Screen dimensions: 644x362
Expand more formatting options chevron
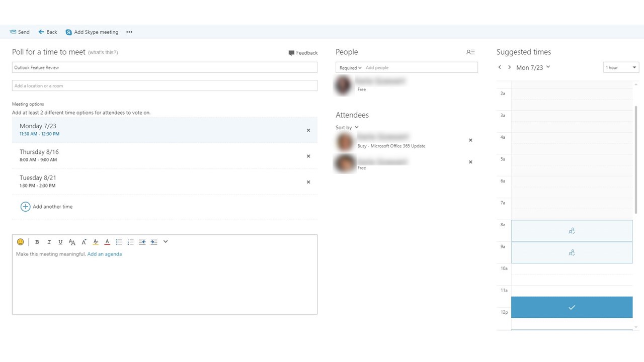(166, 242)
